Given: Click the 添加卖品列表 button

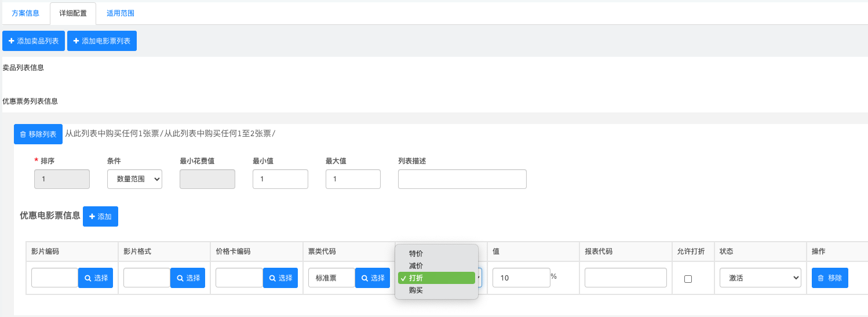Looking at the screenshot, I should (x=34, y=41).
